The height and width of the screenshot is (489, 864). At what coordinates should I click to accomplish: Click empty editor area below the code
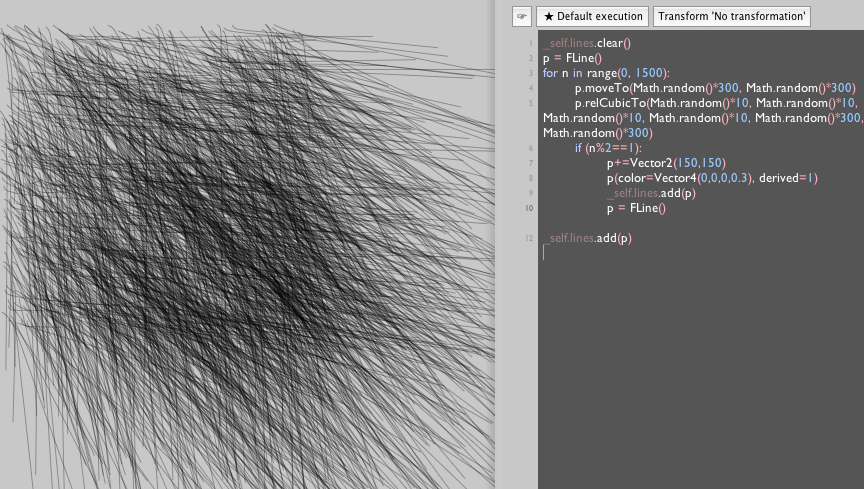(x=700, y=380)
